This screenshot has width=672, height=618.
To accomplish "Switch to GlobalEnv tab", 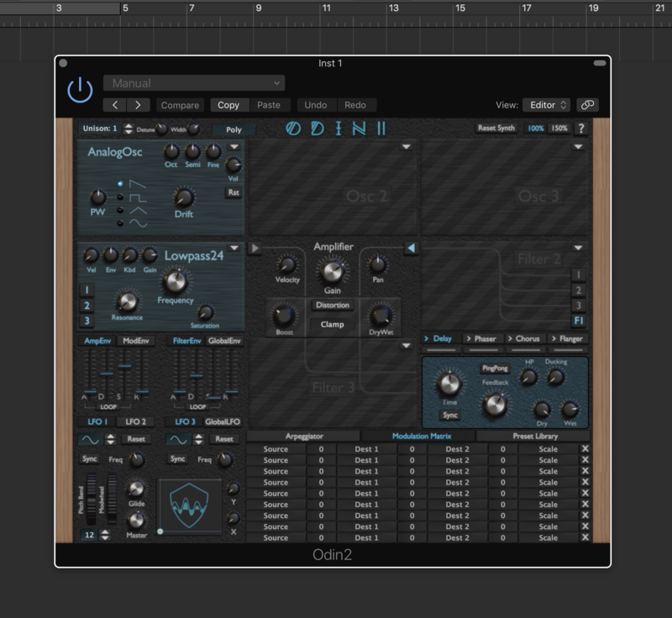I will pos(224,340).
